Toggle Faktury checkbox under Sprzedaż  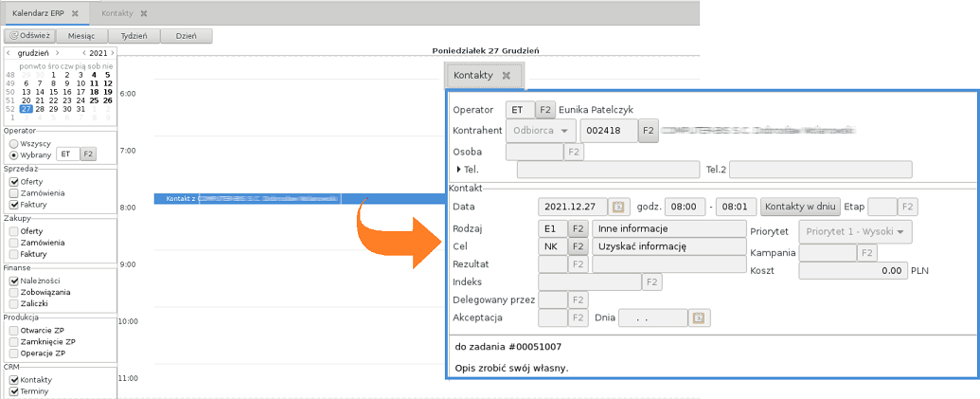pyautogui.click(x=14, y=205)
